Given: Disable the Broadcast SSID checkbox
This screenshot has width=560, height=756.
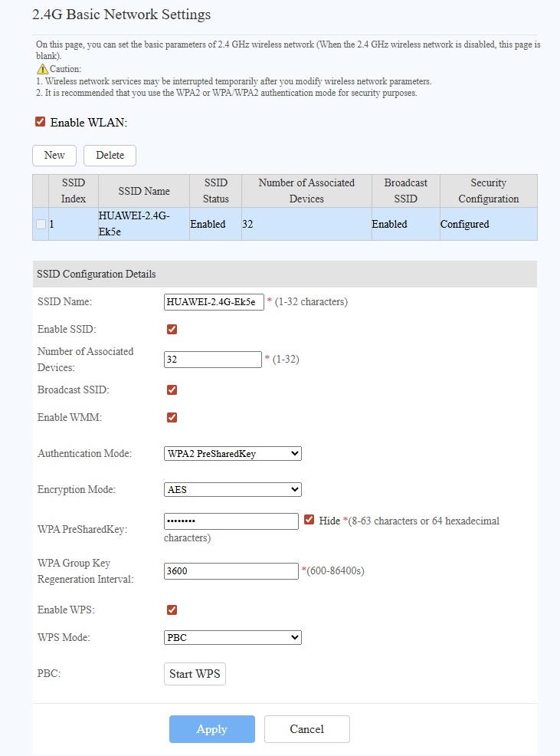Looking at the screenshot, I should pyautogui.click(x=172, y=390).
